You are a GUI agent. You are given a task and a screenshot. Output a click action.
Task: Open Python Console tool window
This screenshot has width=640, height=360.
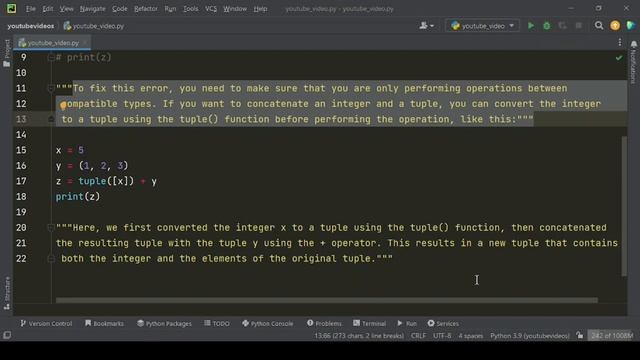click(267, 323)
